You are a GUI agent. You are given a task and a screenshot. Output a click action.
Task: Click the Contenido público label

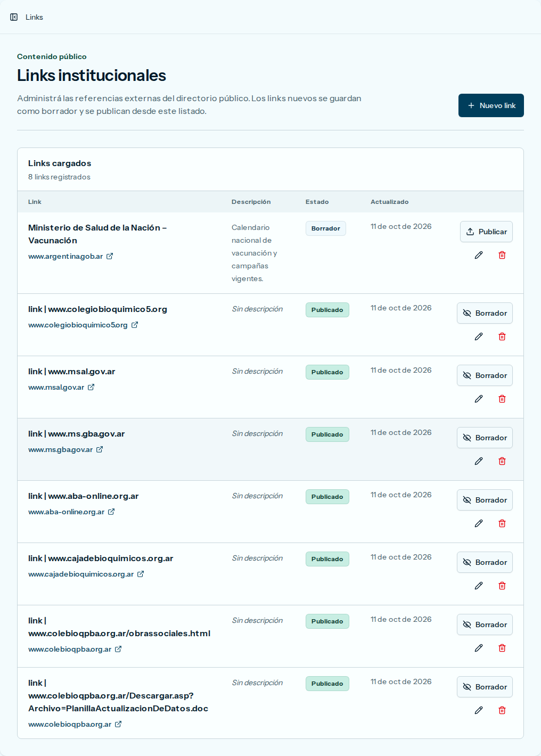[x=52, y=56]
